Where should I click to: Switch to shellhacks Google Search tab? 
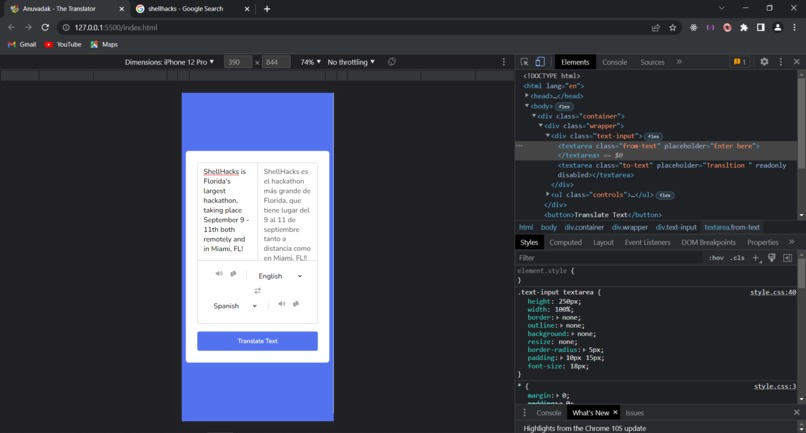(x=186, y=9)
